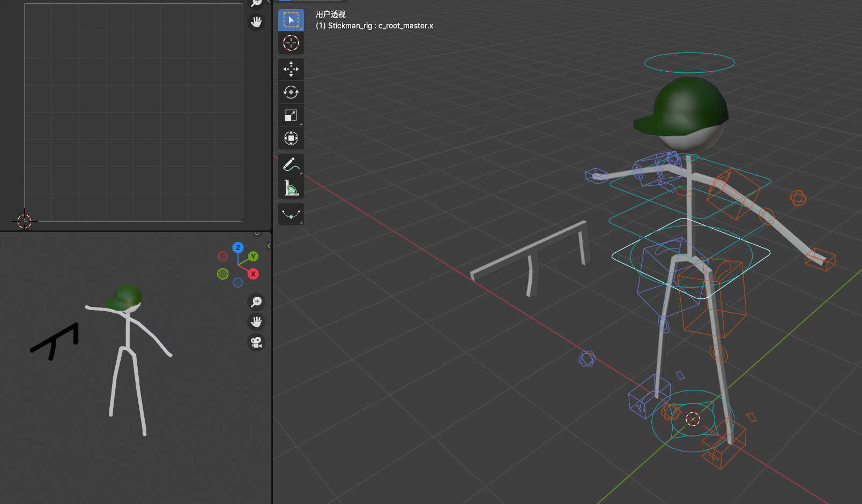
Task: Expand the lower-left viewport header with down chevron
Action: [257, 235]
